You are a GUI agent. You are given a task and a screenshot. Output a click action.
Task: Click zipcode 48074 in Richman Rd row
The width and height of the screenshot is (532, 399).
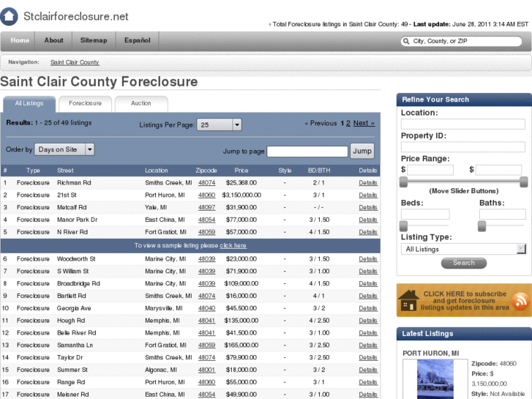coord(207,183)
